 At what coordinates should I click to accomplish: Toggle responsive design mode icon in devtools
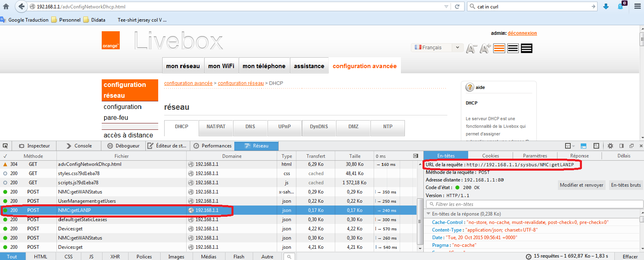tap(596, 146)
